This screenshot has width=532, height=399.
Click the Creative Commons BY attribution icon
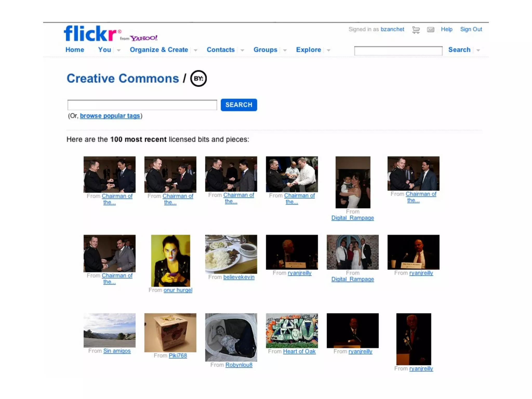click(x=198, y=78)
